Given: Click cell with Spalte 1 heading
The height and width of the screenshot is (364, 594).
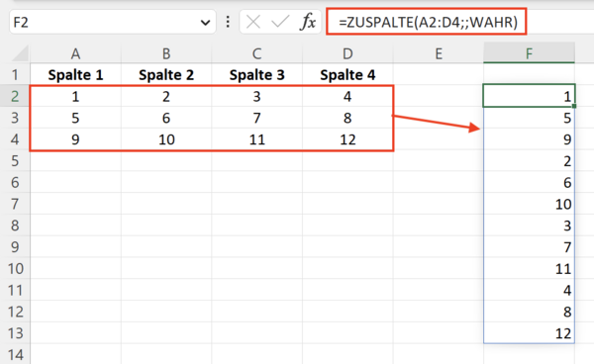Looking at the screenshot, I should point(75,74).
